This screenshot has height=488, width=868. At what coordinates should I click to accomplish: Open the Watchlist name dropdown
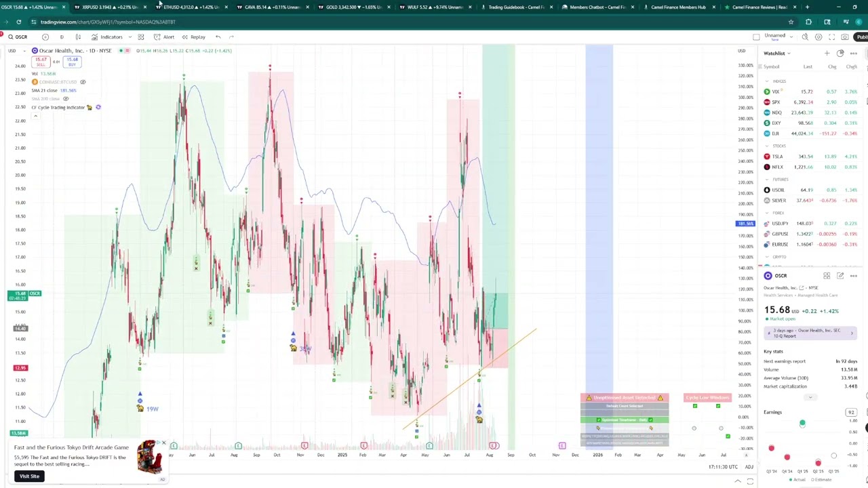777,53
